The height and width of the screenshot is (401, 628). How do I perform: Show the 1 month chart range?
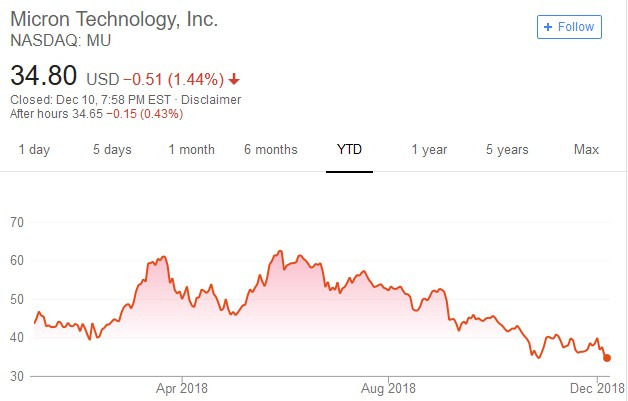(x=191, y=150)
